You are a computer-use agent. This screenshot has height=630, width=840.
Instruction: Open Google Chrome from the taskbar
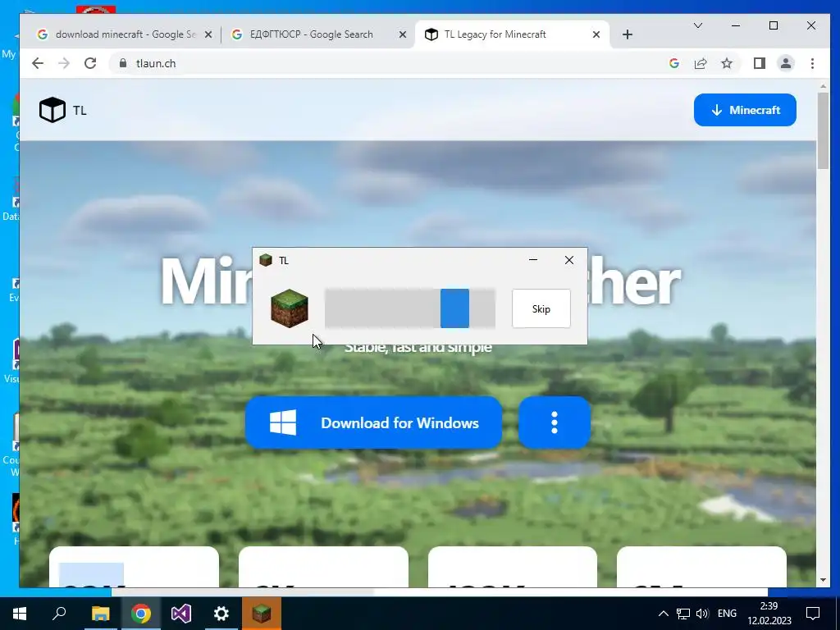point(140,614)
